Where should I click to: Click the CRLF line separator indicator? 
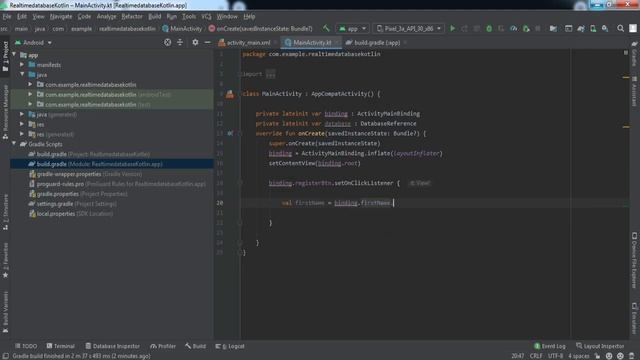(536, 356)
